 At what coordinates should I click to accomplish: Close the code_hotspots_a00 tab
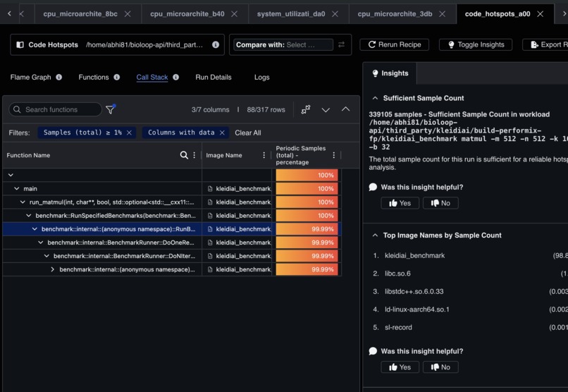(x=540, y=14)
